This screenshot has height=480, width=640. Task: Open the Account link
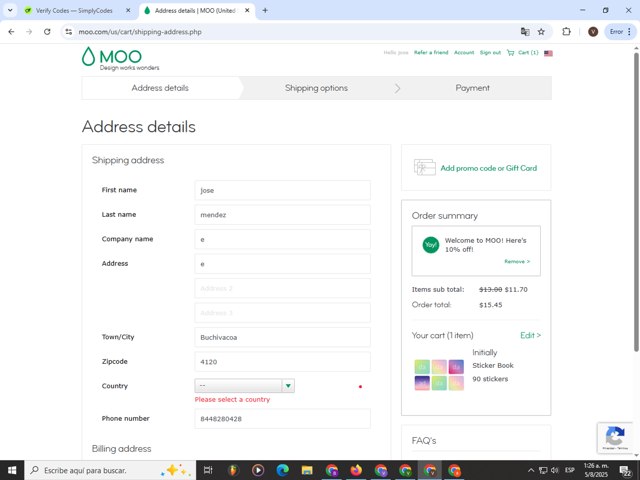[464, 52]
